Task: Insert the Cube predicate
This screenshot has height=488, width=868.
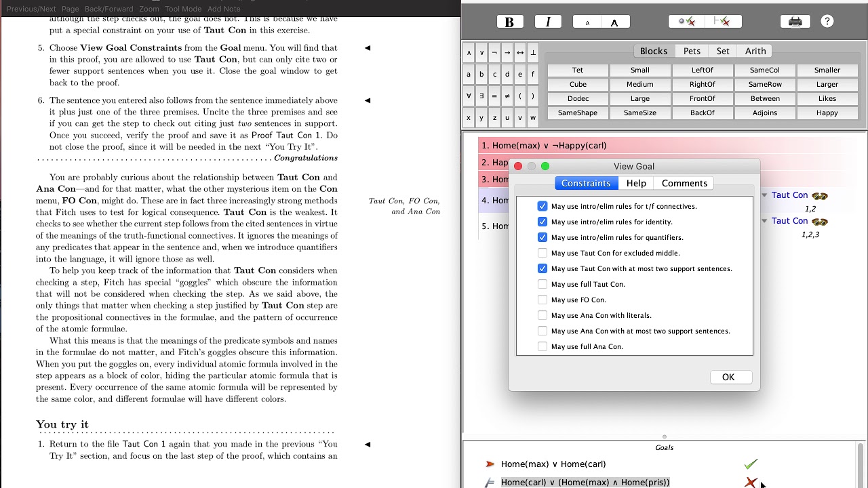Action: (578, 84)
